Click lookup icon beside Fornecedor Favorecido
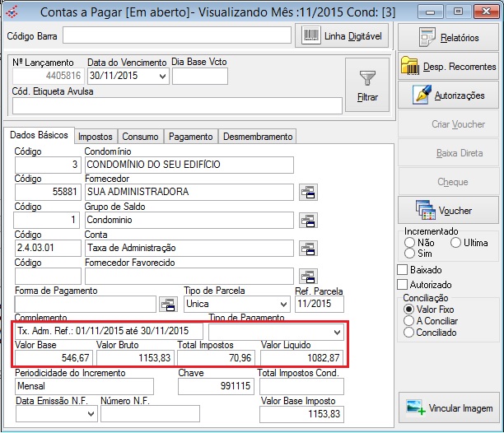Image resolution: width=504 pixels, height=433 pixels. [x=308, y=276]
